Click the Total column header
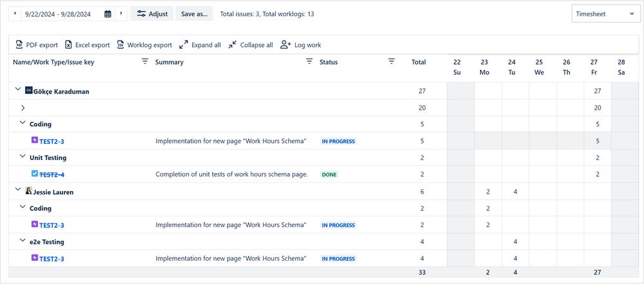 418,62
